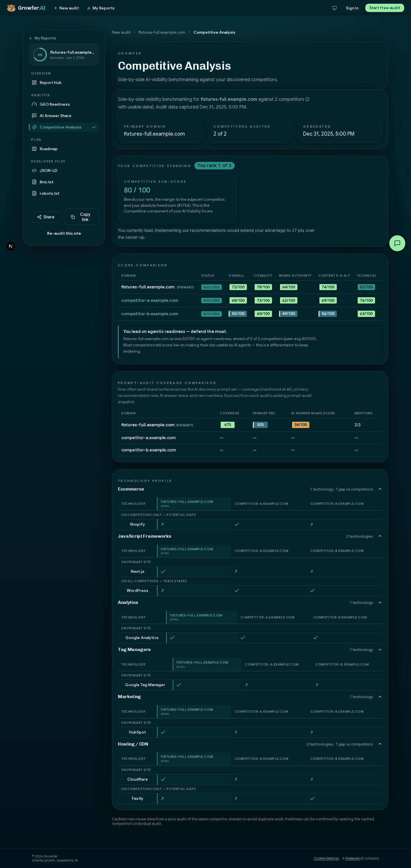The width and height of the screenshot is (411, 868).
Task: Collapse the Ecommerce technology section
Action: point(380,489)
